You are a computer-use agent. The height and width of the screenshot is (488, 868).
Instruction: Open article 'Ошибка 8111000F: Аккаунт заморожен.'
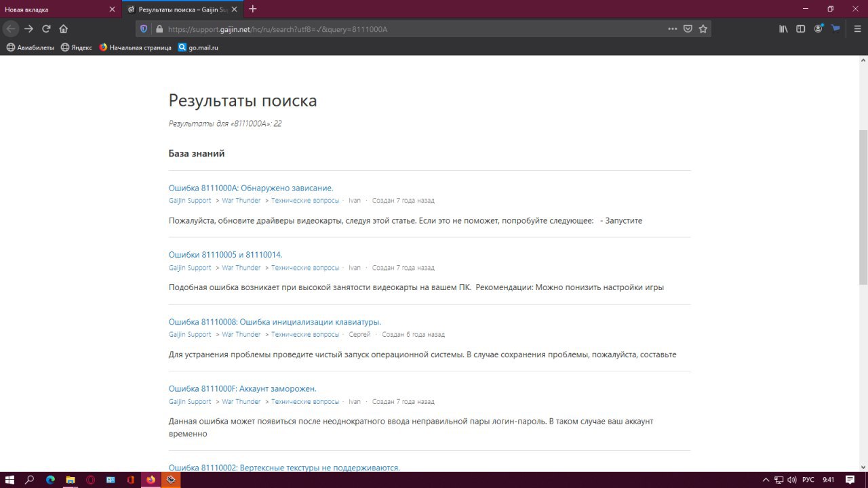click(x=243, y=388)
